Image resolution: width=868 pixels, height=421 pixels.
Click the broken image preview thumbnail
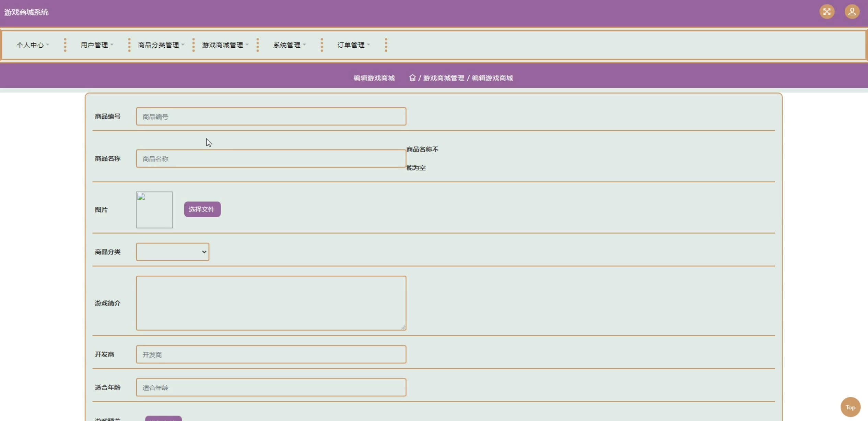pos(154,210)
